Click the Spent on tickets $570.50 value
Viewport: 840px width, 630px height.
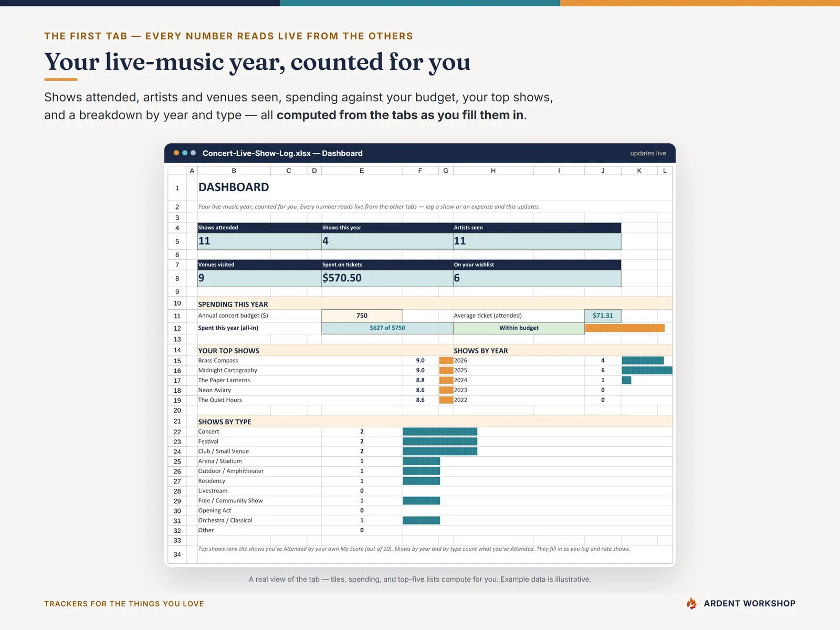[342, 278]
